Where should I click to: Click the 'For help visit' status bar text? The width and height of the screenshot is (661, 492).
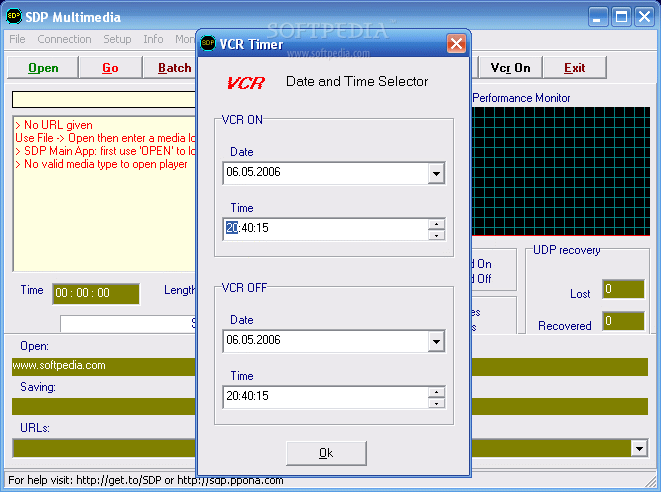(x=145, y=480)
